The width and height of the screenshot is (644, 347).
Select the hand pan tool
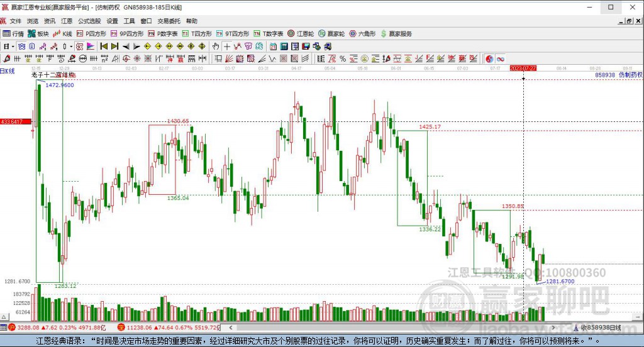[215, 47]
